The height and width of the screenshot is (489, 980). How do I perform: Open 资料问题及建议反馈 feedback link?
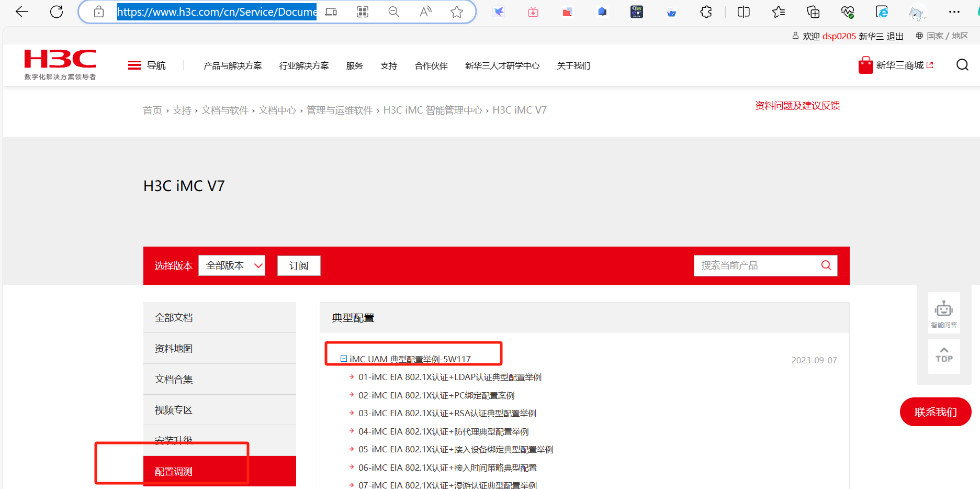tap(797, 105)
